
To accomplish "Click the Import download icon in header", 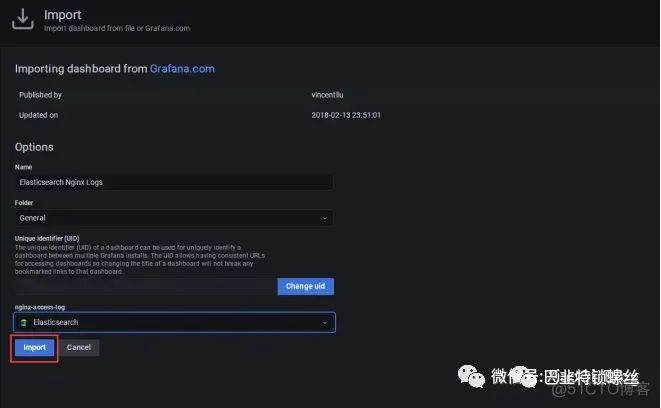I will 22,21.
